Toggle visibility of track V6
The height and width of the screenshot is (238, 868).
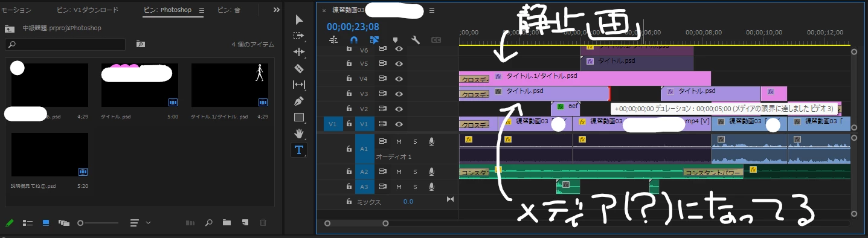click(399, 49)
